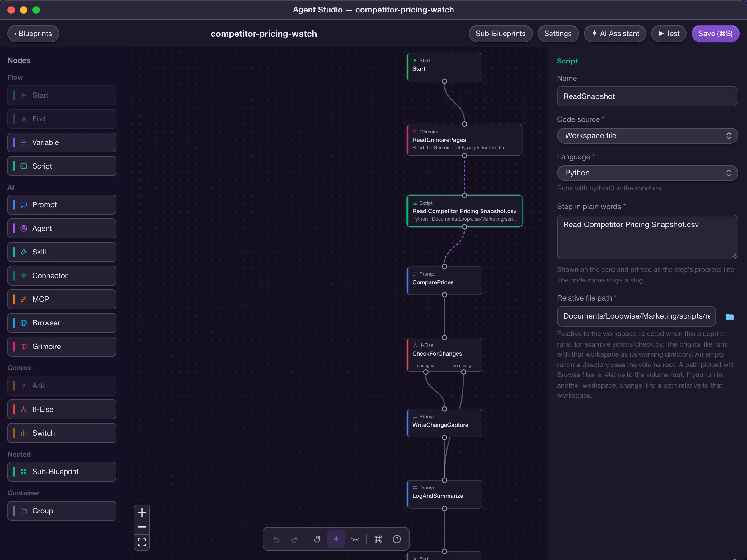Toggle the lightning bolt tool
The image size is (747, 560).
(x=336, y=539)
